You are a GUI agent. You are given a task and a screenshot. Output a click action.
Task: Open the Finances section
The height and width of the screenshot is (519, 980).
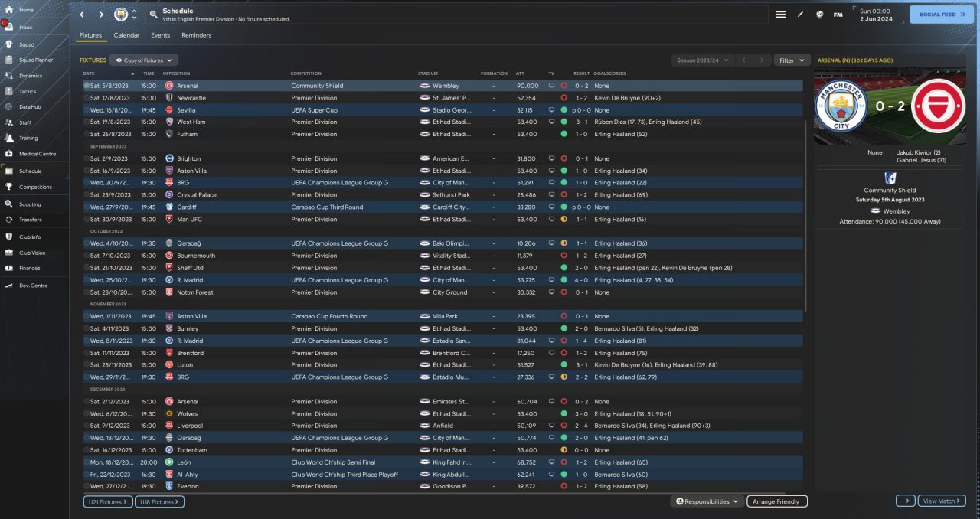30,268
